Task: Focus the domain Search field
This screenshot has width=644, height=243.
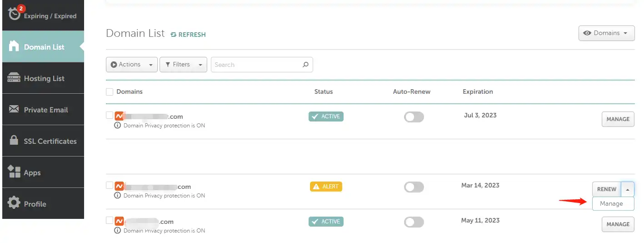Action: pos(262,65)
